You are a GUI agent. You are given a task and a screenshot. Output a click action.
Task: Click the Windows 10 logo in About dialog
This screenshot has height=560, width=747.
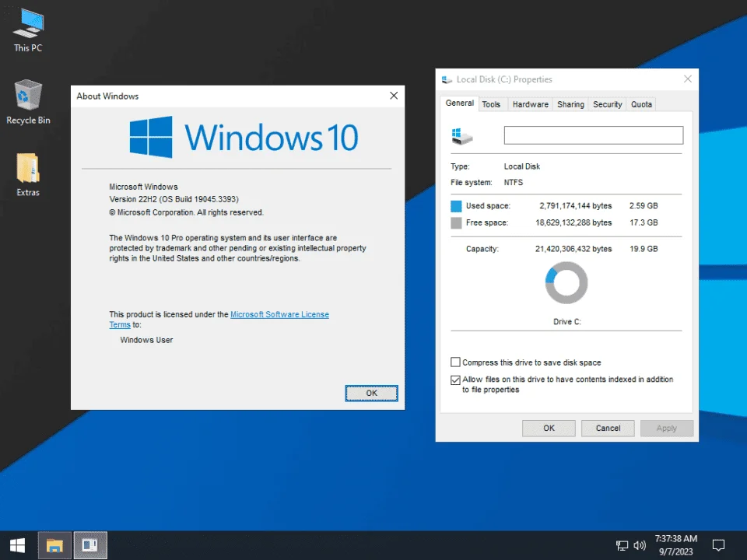tap(244, 137)
